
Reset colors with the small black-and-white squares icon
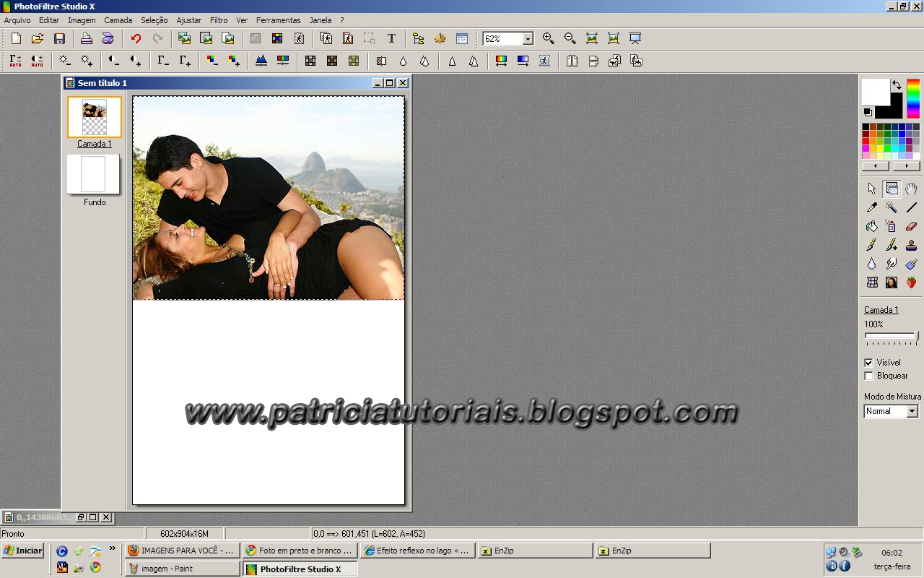(x=868, y=112)
